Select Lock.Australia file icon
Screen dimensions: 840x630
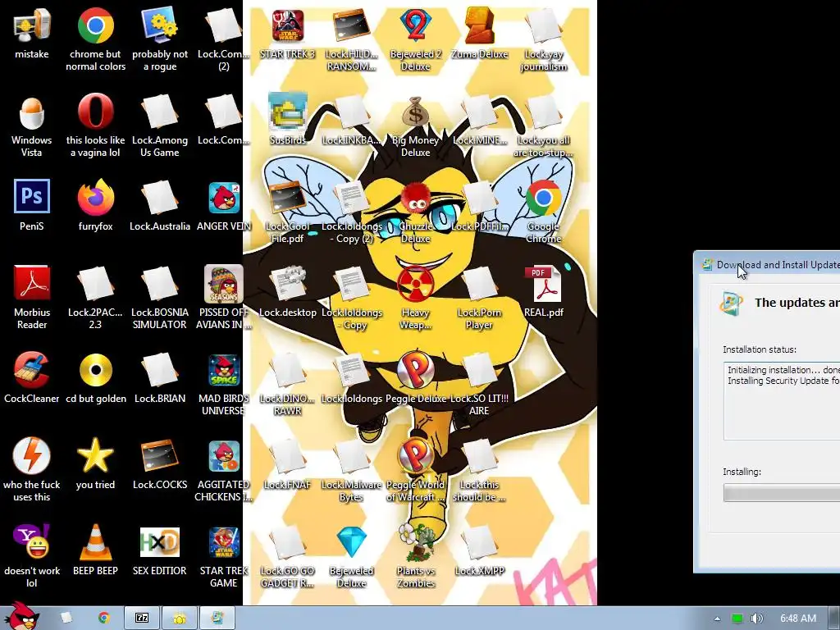click(x=160, y=198)
